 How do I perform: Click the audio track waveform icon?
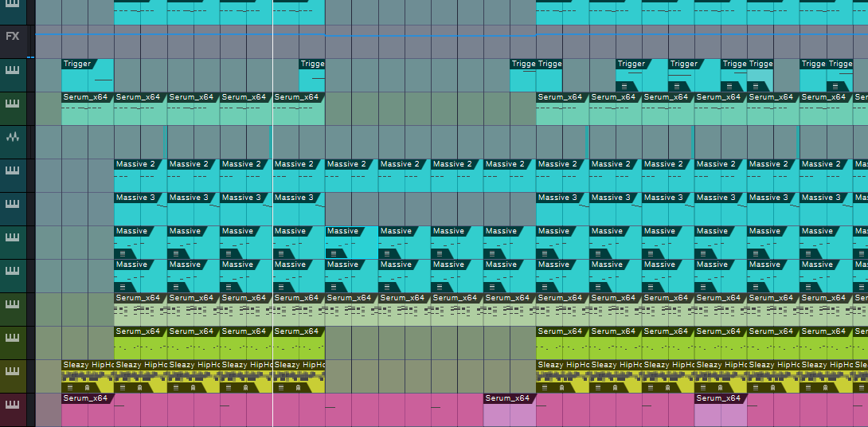point(12,137)
